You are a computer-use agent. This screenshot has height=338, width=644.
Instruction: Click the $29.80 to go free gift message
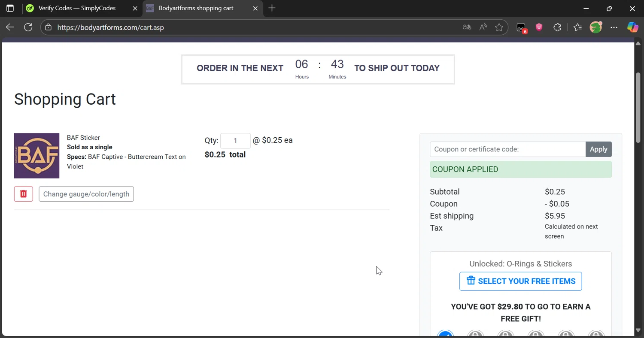click(x=521, y=313)
